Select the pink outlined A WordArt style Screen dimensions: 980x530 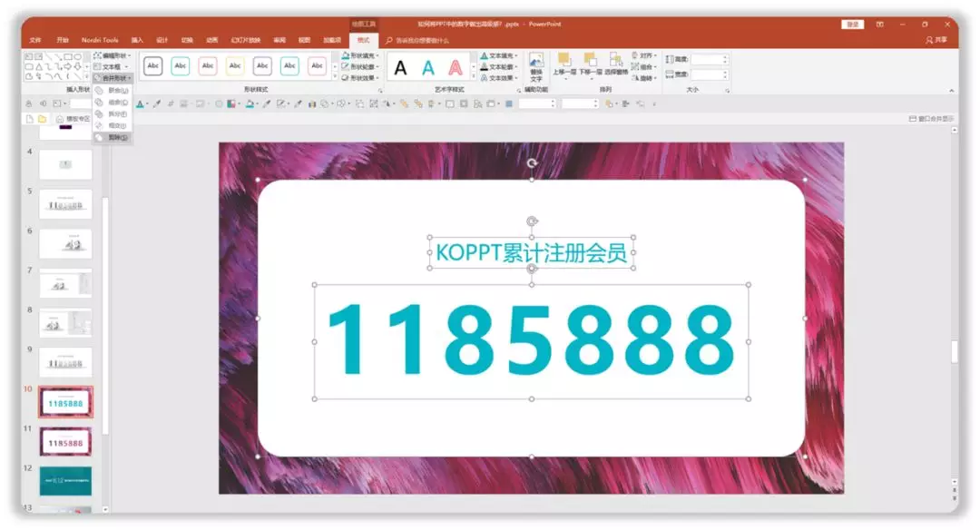(456, 67)
